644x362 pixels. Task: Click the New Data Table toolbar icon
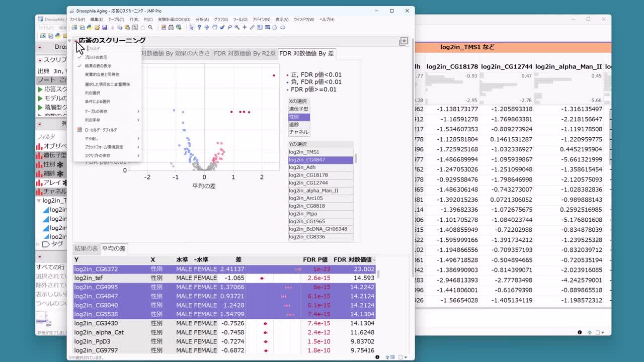coord(73,27)
